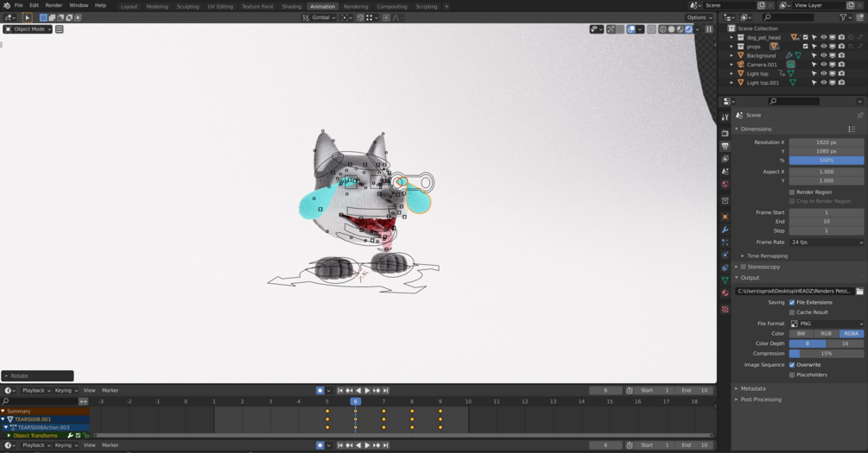Expand the dog_pet_head collection
The image size is (868, 453).
732,38
